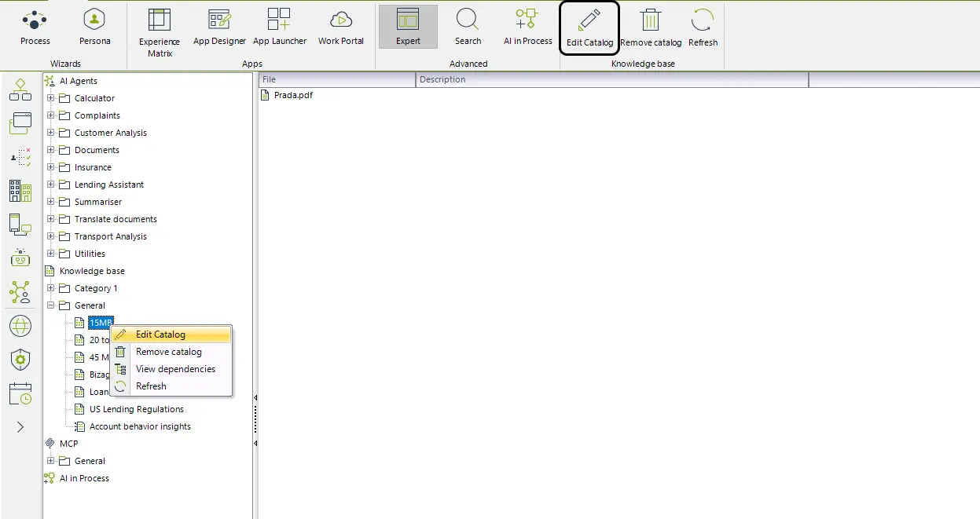
Task: Select the checklist rules icon in the sidebar
Action: [20, 157]
